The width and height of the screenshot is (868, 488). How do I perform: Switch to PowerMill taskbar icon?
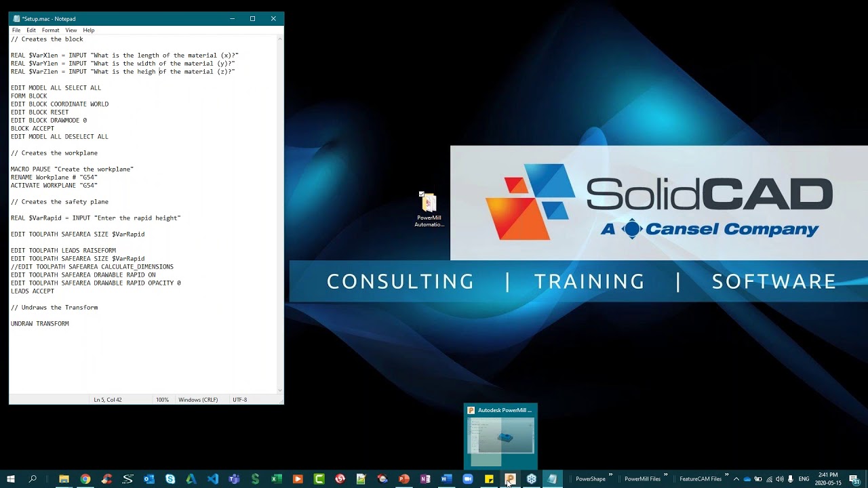(x=510, y=479)
